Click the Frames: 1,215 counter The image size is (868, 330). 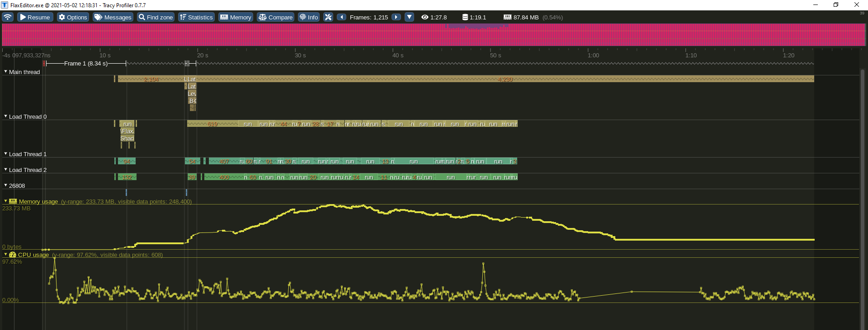[x=369, y=17]
